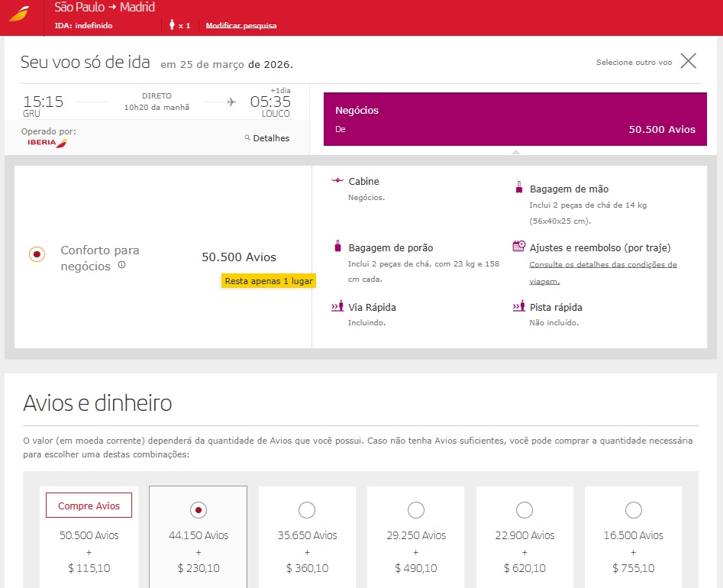This screenshot has height=588, width=723.
Task: Click the Ajustes e reembolso calendar icon
Action: tap(518, 247)
